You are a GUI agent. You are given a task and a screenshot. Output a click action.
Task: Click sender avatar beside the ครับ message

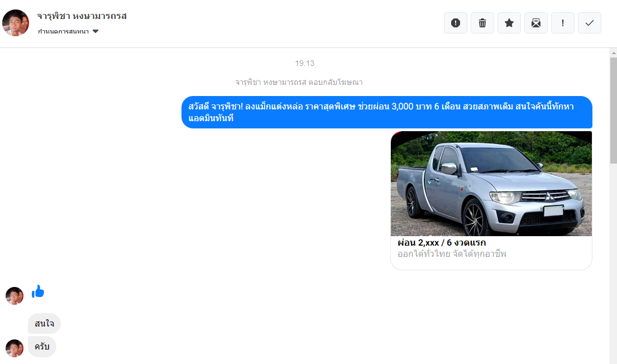coord(15,348)
